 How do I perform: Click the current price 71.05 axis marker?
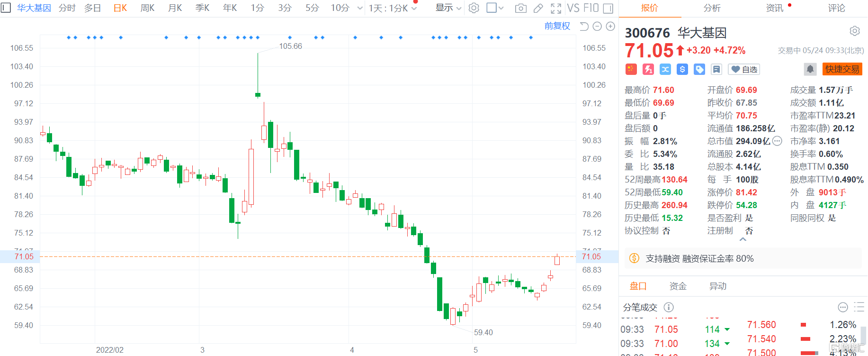click(597, 256)
